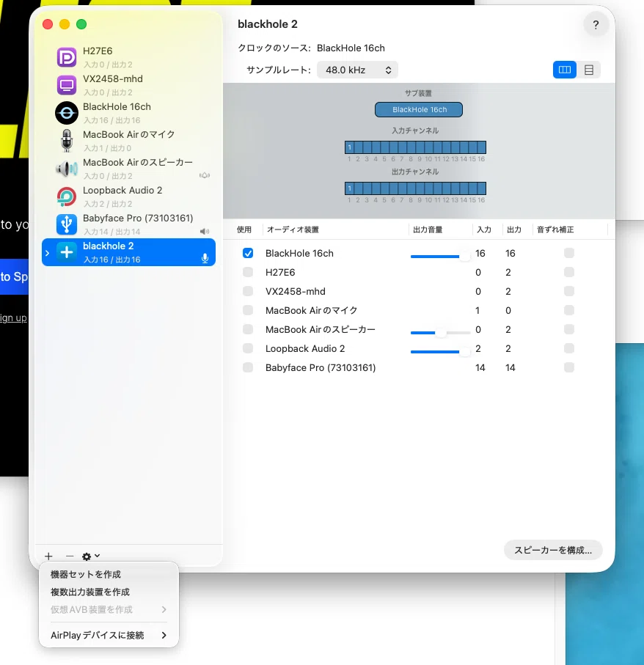
Task: Adjust BlackHole 16ch output volume slider
Action: pyautogui.click(x=440, y=256)
